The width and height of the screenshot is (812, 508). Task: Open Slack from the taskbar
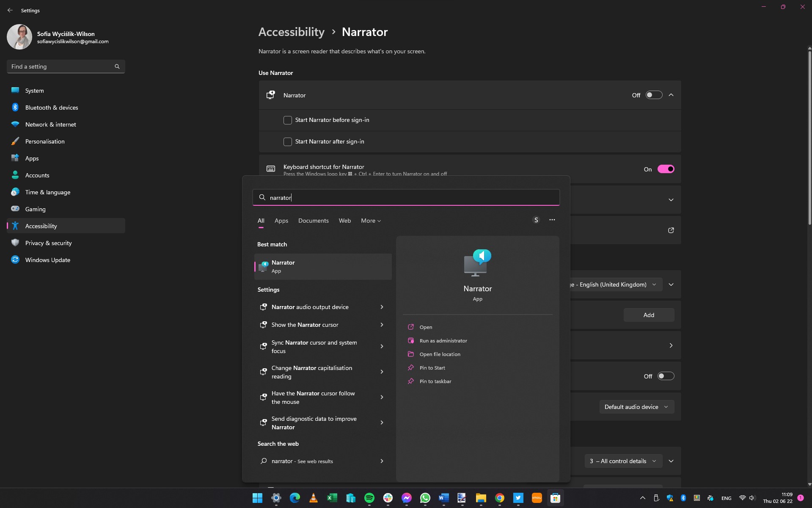(388, 498)
